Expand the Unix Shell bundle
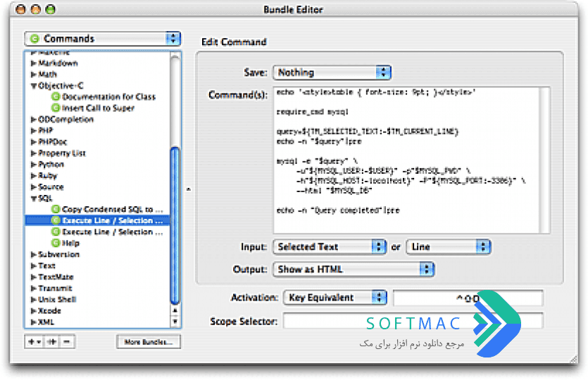The image size is (588, 380). 33,299
